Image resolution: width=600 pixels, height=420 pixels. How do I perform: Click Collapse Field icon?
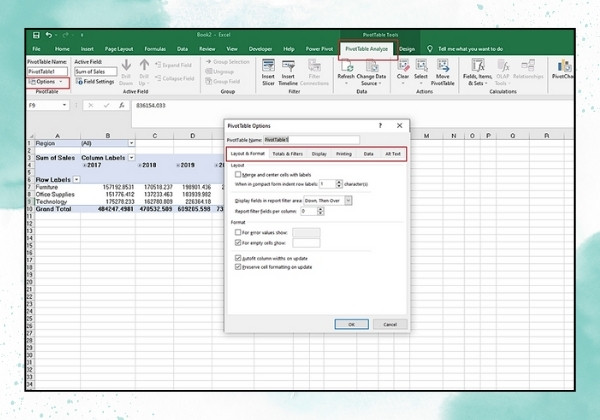tap(158, 78)
